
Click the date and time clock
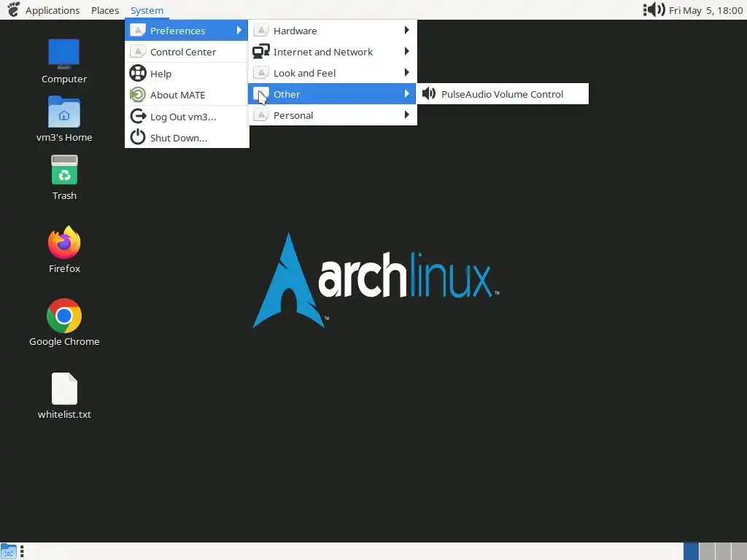(705, 10)
